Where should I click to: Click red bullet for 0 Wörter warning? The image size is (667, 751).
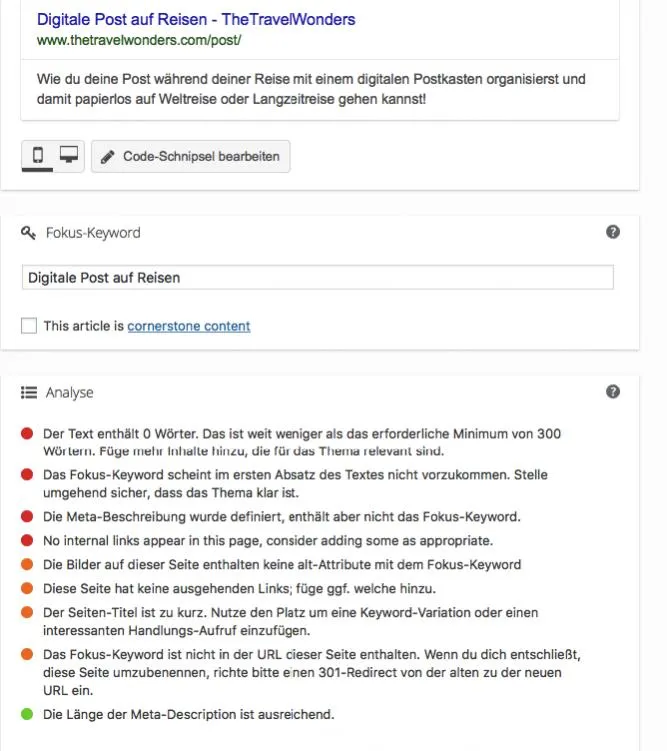click(x=27, y=433)
